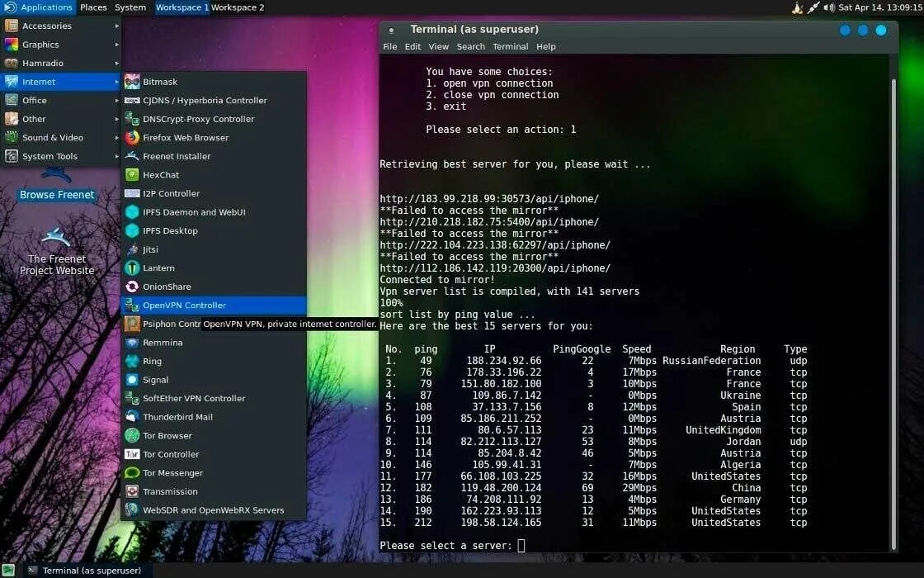Select the highlighted Internet category
The width and height of the screenshot is (924, 578).
(x=61, y=82)
